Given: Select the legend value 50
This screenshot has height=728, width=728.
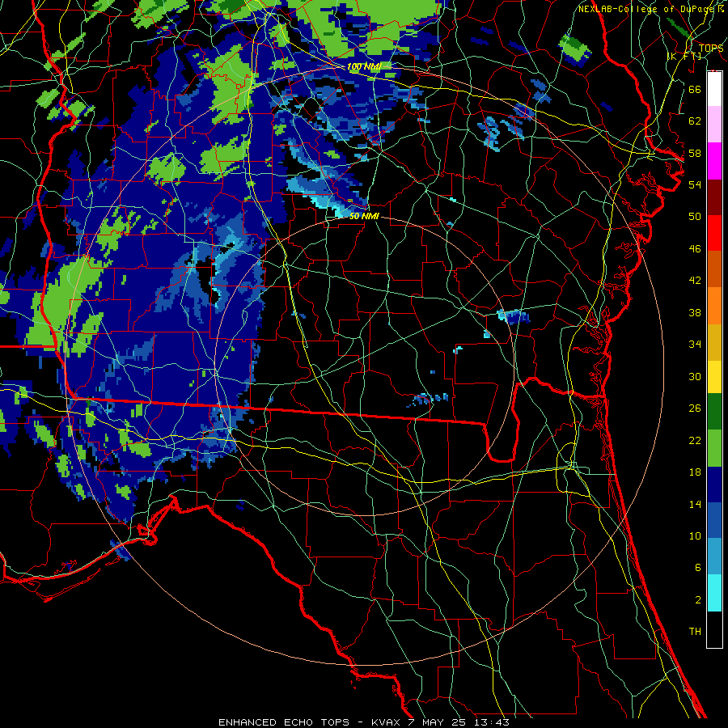Looking at the screenshot, I should 695,217.
